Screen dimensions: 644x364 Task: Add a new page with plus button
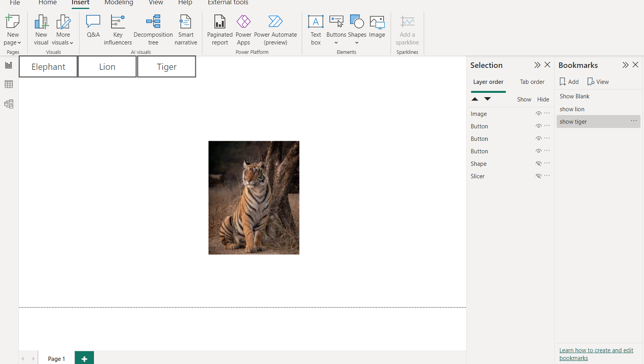click(x=84, y=358)
